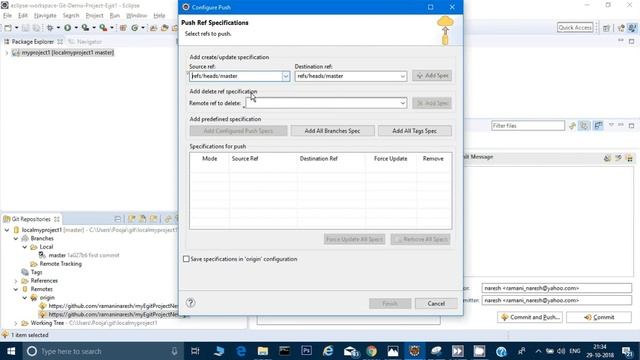Select the first github.com fetch URL under origin
Viewport: 640px width, 360px height.
click(109, 306)
